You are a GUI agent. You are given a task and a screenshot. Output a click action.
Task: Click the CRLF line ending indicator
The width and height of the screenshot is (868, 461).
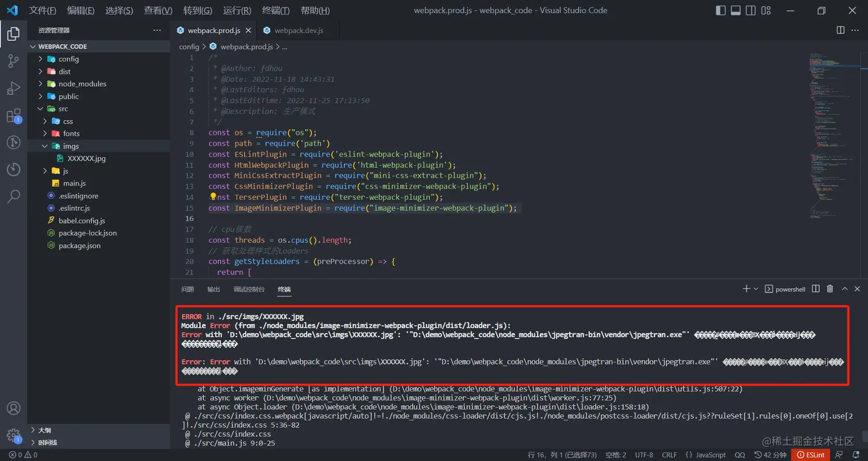click(x=669, y=455)
